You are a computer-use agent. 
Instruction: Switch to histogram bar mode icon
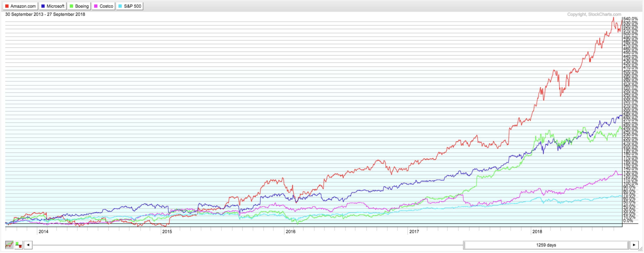click(19, 245)
